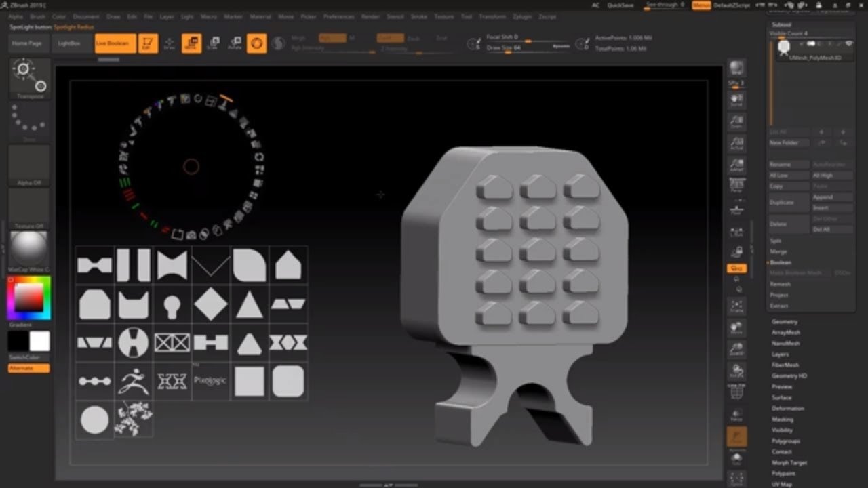868x488 pixels.
Task: Toggle L.Sym local symmetry button
Action: tap(736, 232)
